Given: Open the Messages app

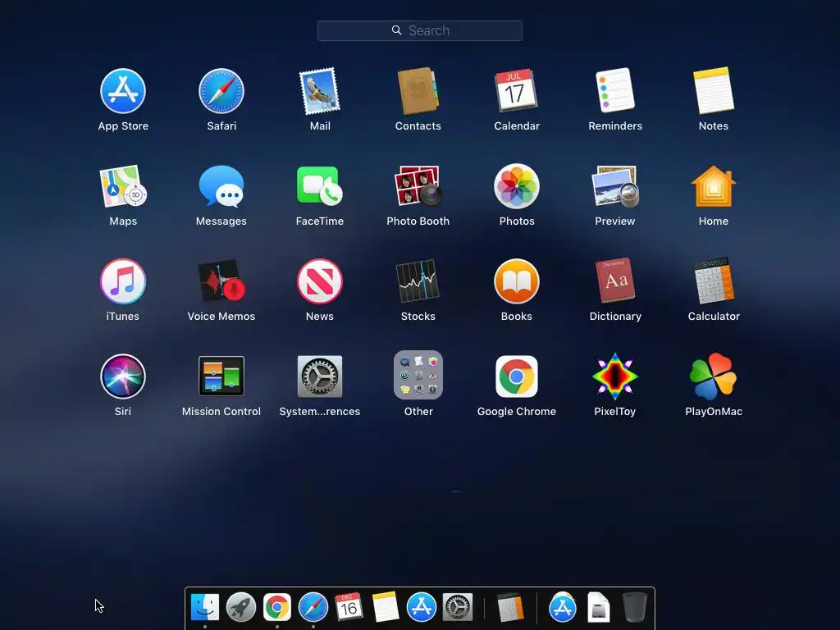Looking at the screenshot, I should pos(221,186).
